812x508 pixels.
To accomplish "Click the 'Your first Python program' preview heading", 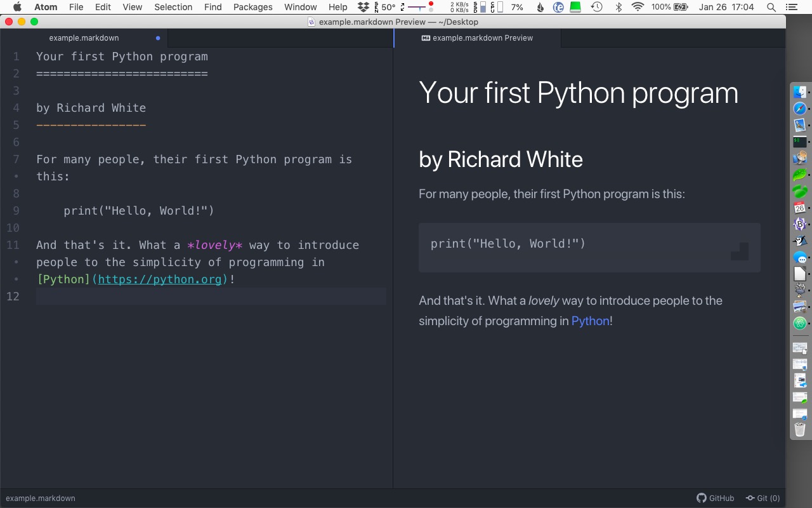I will [x=579, y=93].
